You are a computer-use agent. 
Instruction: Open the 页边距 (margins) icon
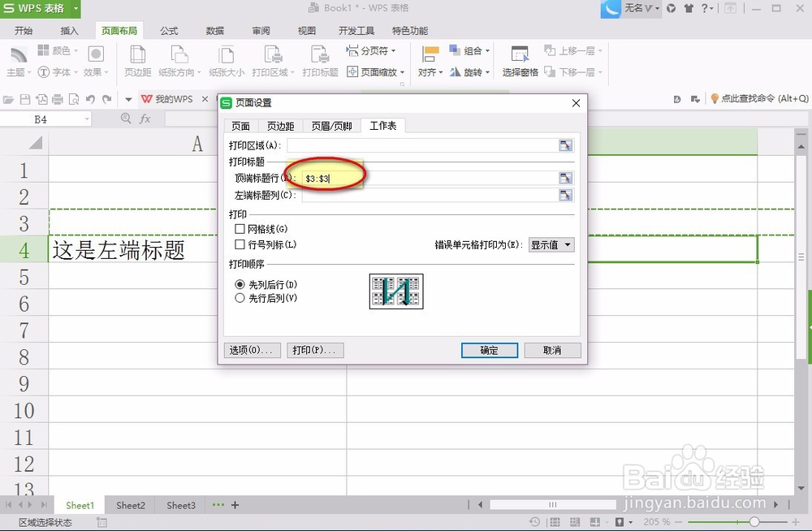[137, 61]
